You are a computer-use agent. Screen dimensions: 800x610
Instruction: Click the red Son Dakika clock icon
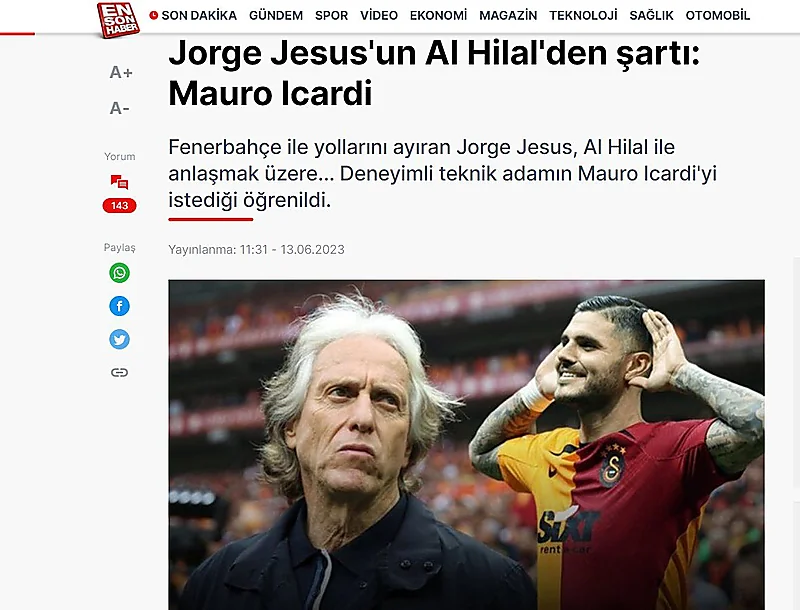pyautogui.click(x=154, y=15)
